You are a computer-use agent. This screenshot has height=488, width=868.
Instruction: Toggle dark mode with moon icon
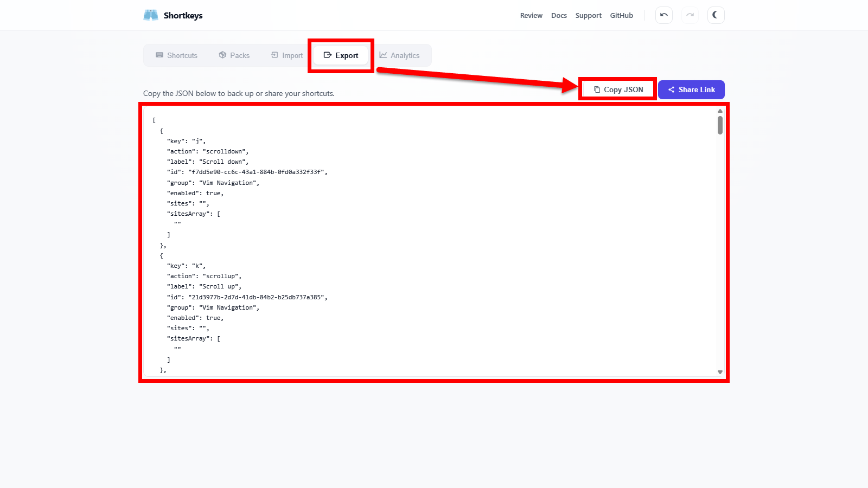click(x=716, y=15)
